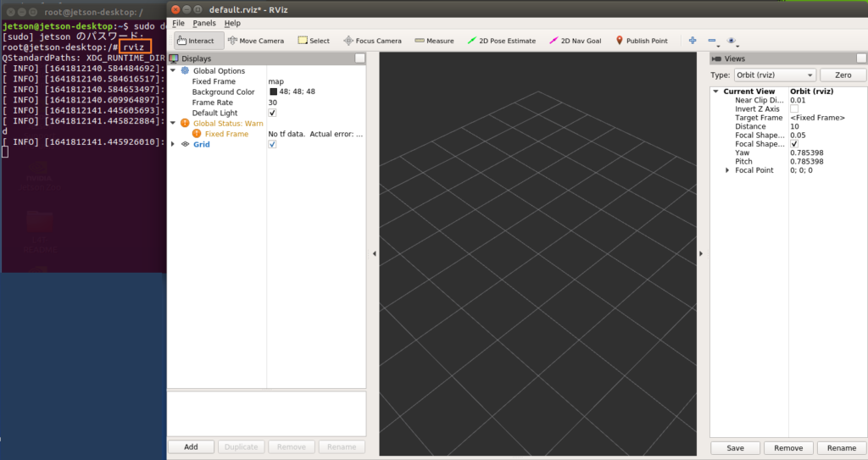Expand the Focal Point property

pyautogui.click(x=727, y=170)
